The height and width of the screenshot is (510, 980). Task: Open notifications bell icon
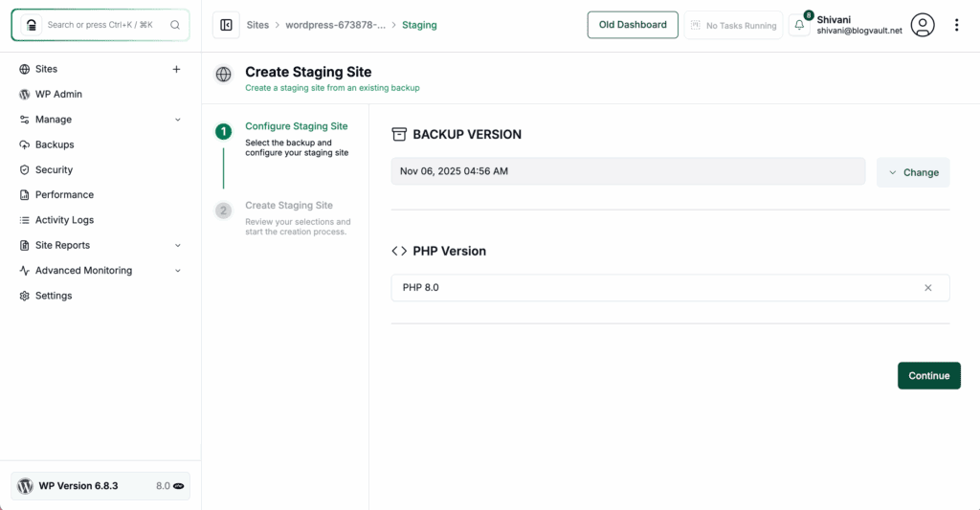pyautogui.click(x=799, y=25)
